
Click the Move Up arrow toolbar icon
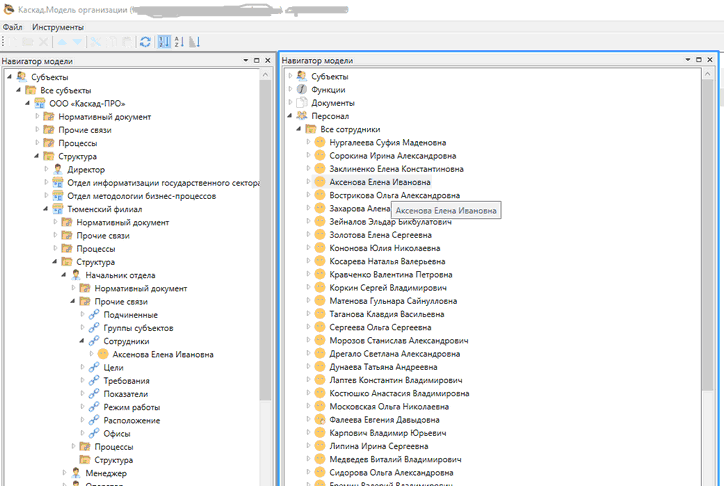tap(62, 42)
